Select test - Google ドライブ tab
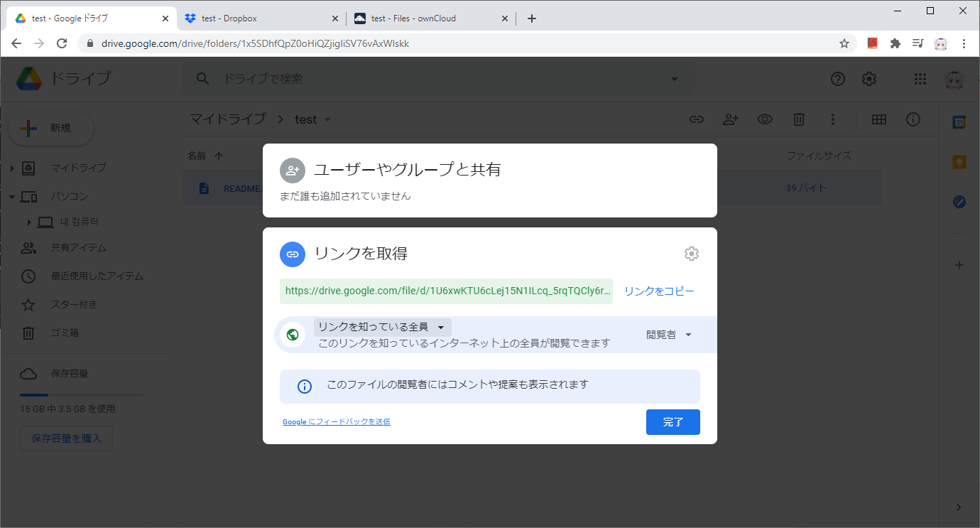 pos(92,18)
